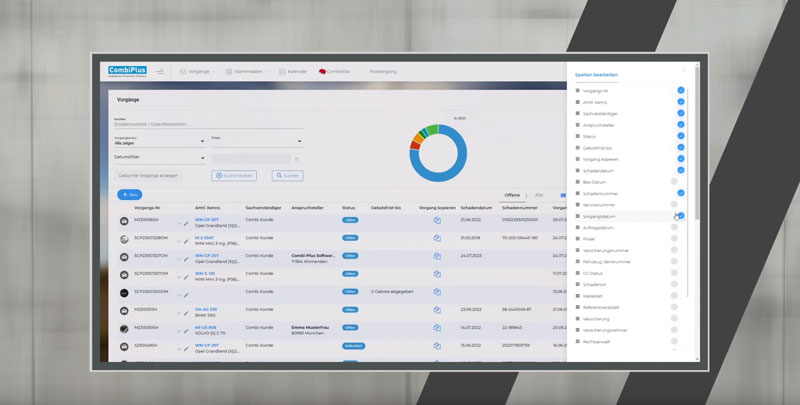Disable the Vorgangs-Nr column toggle

(680, 90)
